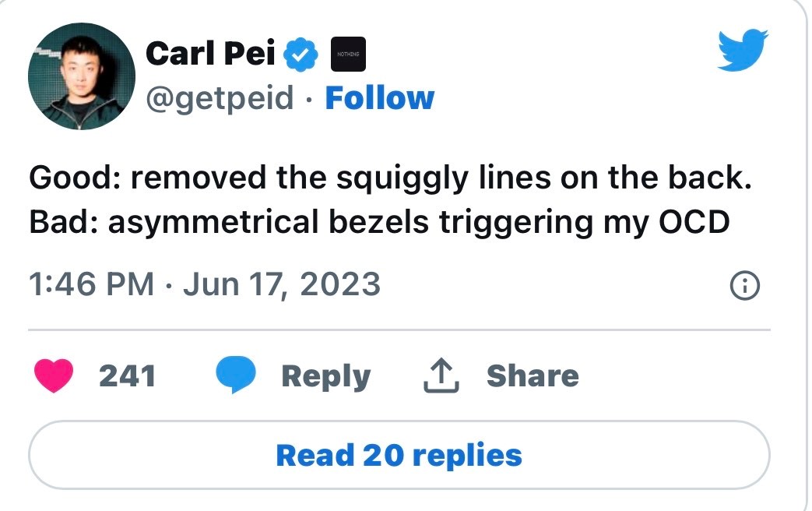Click the Share text label
The width and height of the screenshot is (812, 511).
tap(533, 376)
